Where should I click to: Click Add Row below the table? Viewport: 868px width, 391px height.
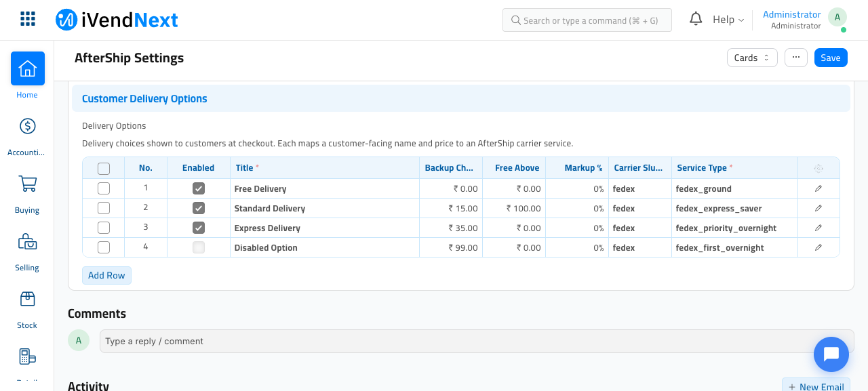pyautogui.click(x=106, y=275)
